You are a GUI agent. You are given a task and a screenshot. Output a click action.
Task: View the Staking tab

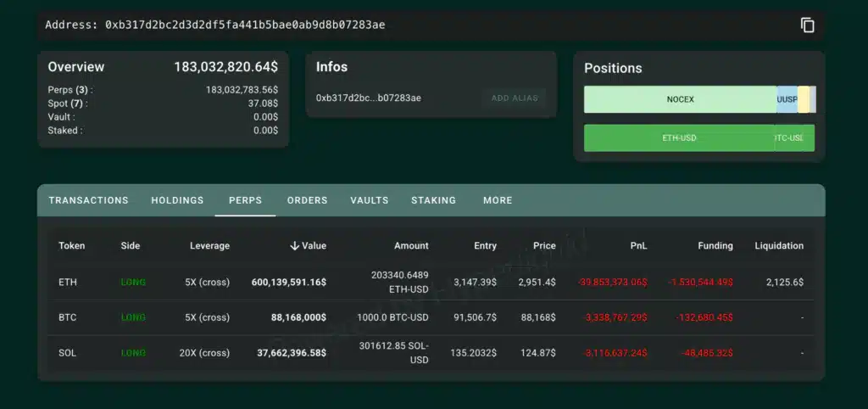click(x=433, y=200)
